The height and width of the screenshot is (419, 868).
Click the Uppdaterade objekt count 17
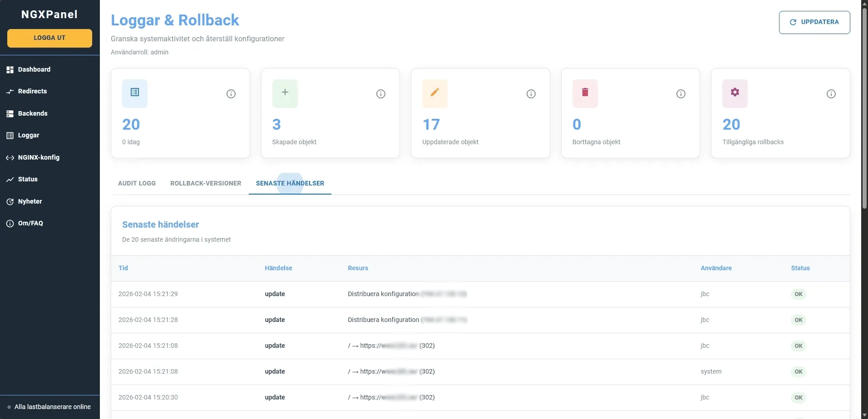click(x=431, y=124)
